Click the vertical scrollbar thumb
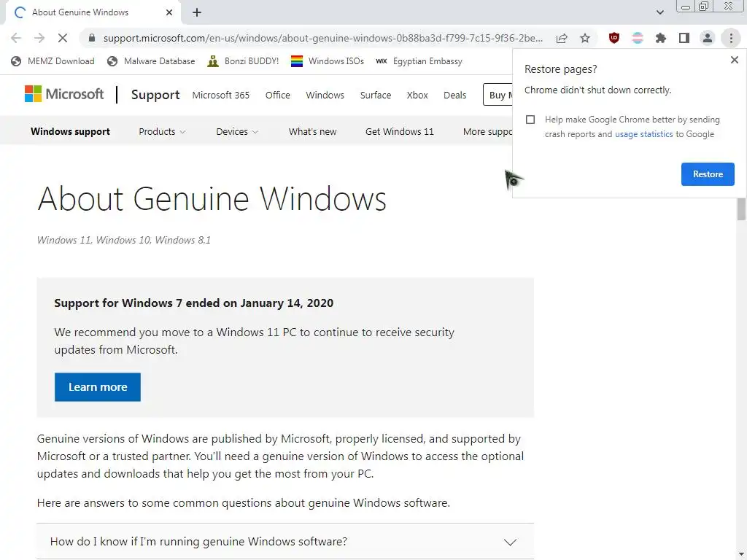Screen dimensions: 747x560 (741, 209)
